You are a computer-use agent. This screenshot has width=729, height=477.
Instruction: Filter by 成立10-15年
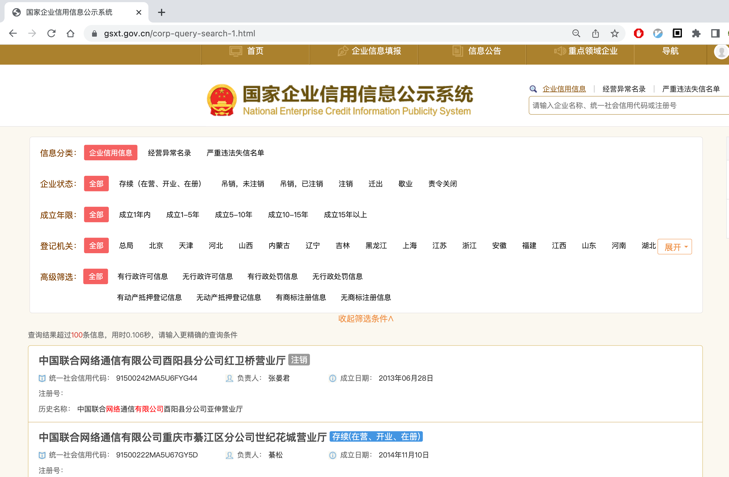(x=288, y=215)
